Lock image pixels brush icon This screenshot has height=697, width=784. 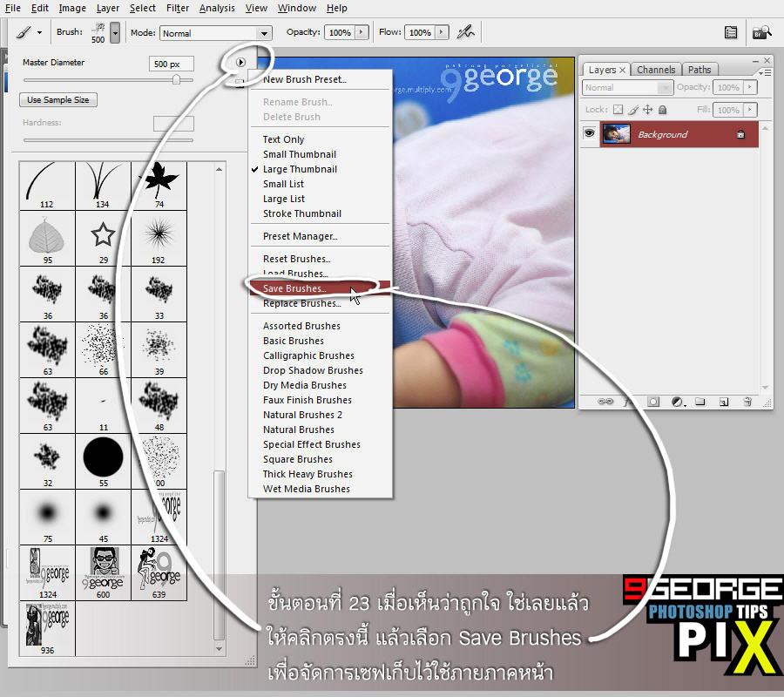point(633,110)
